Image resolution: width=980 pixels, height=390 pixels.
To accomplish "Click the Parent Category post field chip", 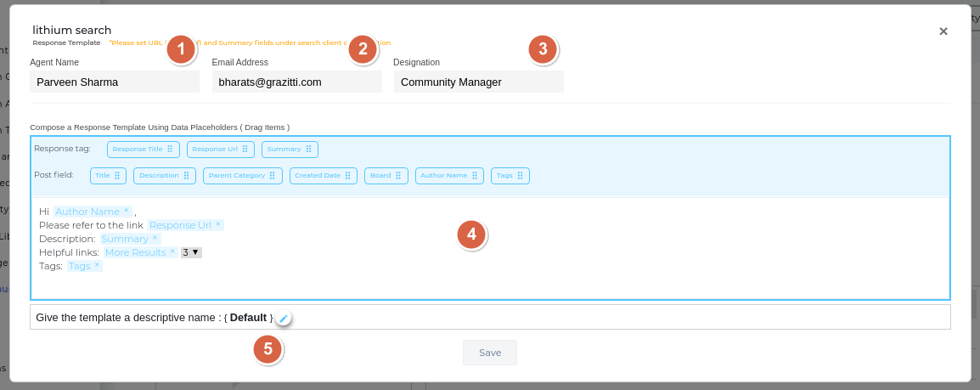I will pos(242,176).
